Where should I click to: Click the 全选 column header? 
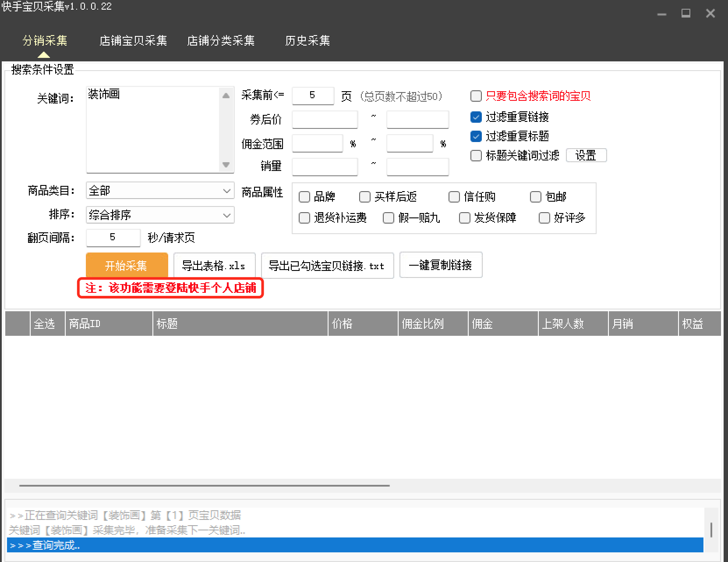point(47,324)
